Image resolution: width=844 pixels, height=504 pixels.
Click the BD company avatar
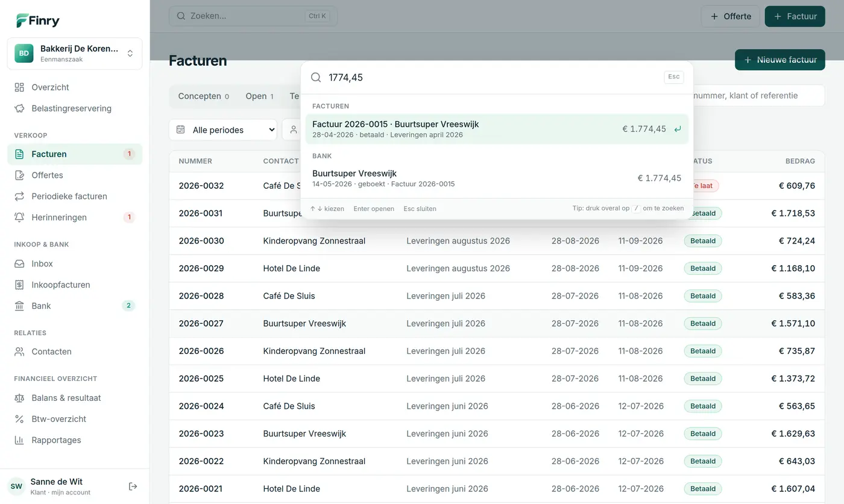click(x=24, y=54)
